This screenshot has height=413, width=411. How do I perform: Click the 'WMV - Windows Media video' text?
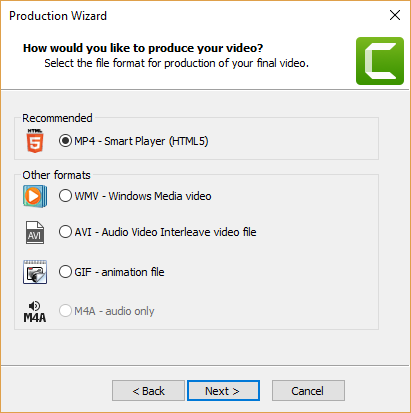pyautogui.click(x=143, y=196)
